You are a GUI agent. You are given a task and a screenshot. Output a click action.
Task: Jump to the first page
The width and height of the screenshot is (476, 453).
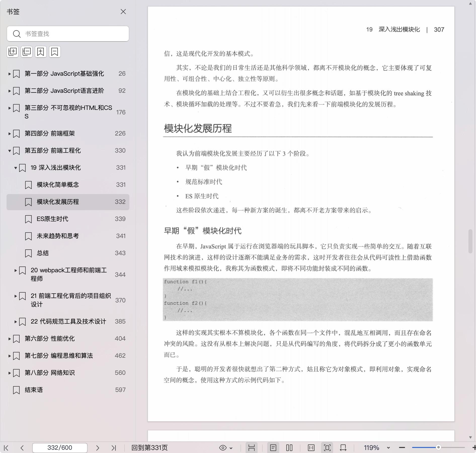point(7,448)
